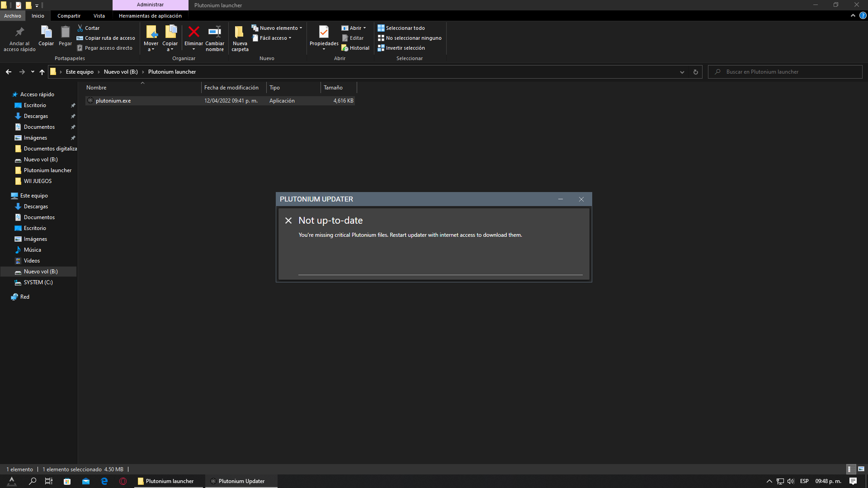Open Herramientas de aplicación tab
The height and width of the screenshot is (488, 868).
coord(150,16)
